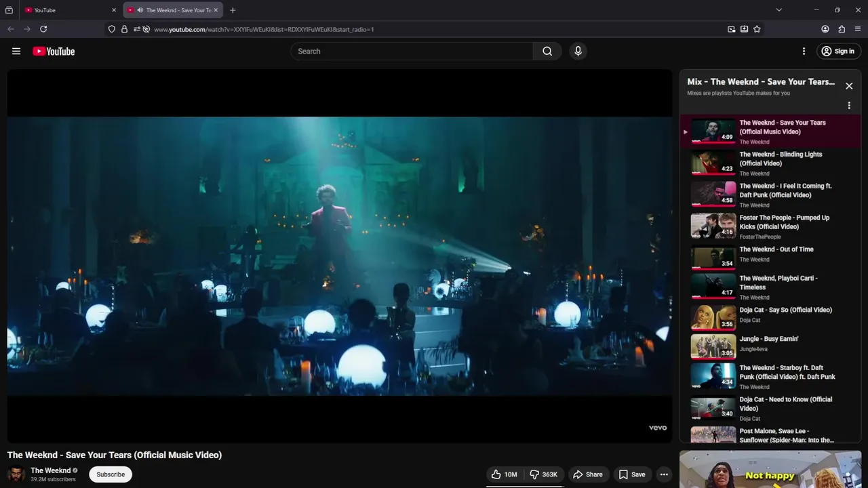Go forward in browser history
The width and height of the screenshot is (868, 488).
tap(27, 29)
